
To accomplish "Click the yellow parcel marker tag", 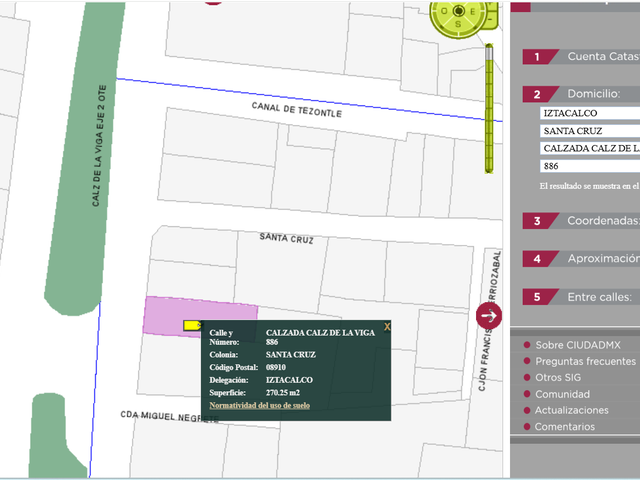I will (193, 325).
